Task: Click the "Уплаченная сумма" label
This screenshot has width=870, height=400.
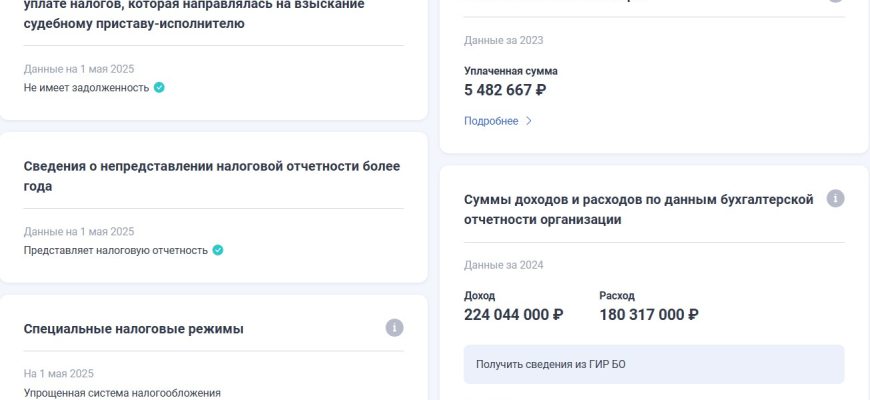Action: [511, 71]
